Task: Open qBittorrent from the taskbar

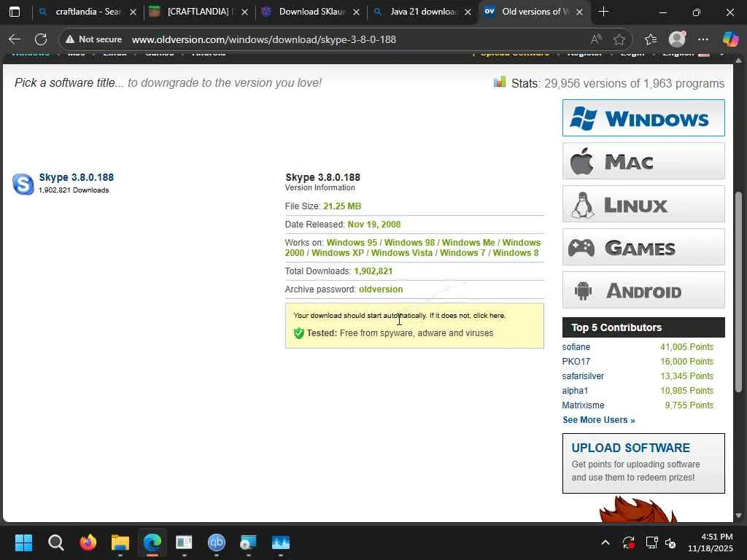Action: (216, 542)
